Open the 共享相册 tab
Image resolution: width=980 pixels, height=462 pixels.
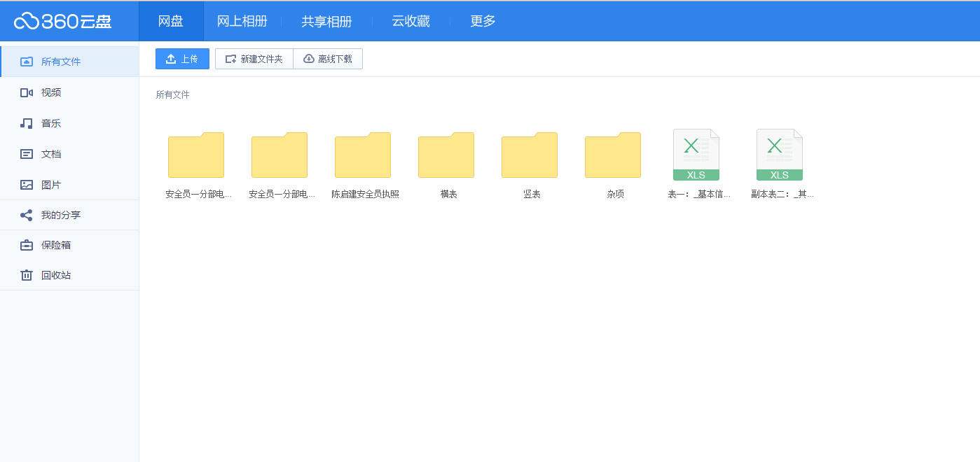point(326,21)
